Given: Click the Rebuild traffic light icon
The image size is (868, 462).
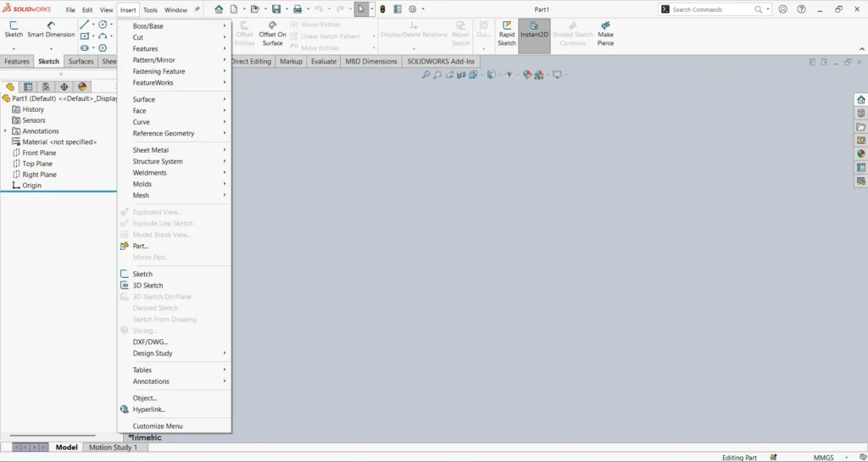Looking at the screenshot, I should tap(382, 9).
